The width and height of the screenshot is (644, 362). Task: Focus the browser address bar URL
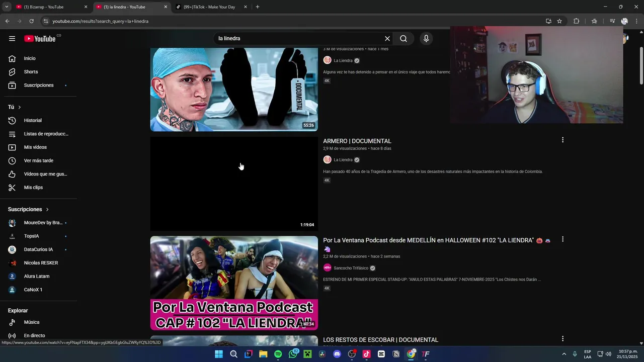click(101, 21)
